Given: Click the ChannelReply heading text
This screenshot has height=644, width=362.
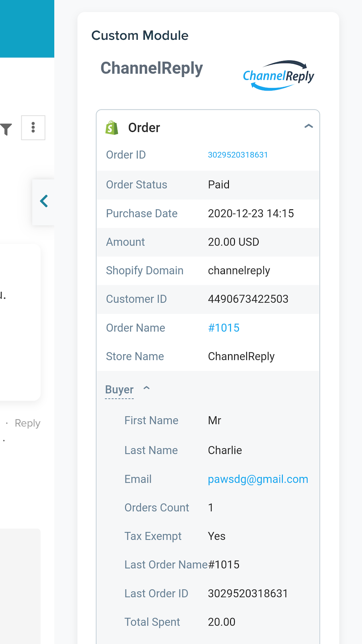Looking at the screenshot, I should [x=152, y=68].
